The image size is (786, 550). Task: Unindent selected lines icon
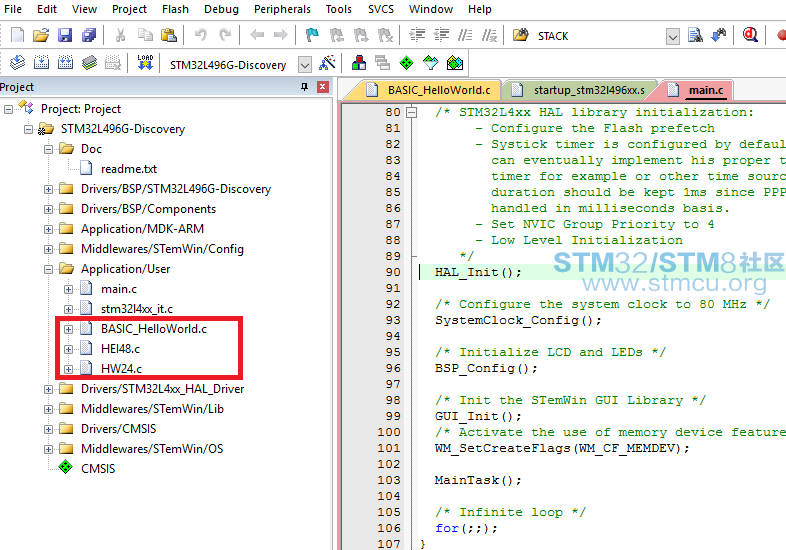(x=441, y=35)
